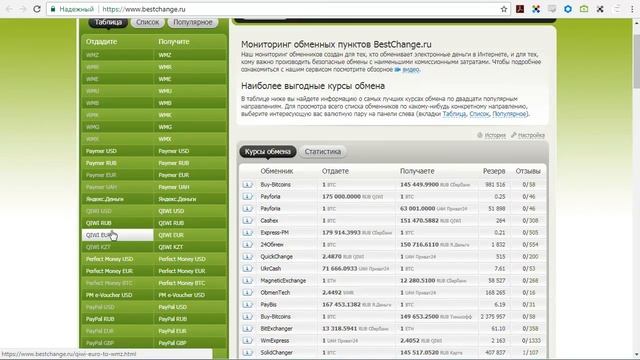Open info icon for Buy-Bitcoins 145 449.9900 row
Screen dimensions: 640x360
pos(247,184)
